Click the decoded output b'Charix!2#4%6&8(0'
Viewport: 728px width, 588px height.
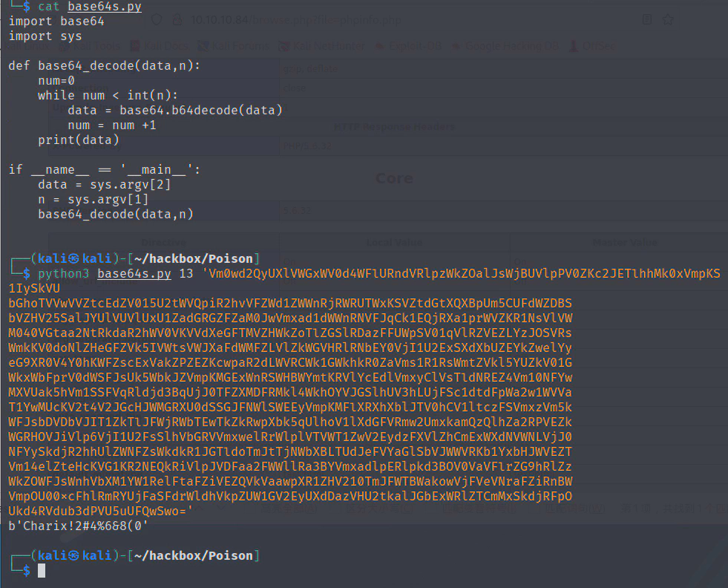(x=79, y=526)
